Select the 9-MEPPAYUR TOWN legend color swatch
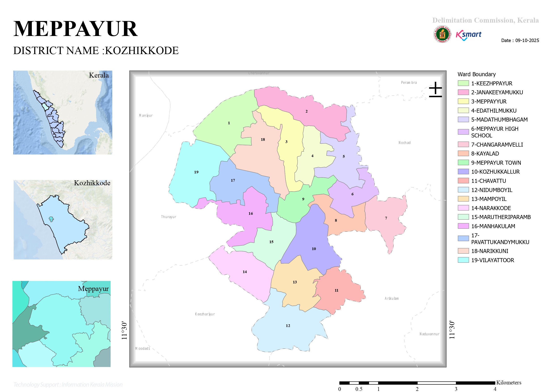The height and width of the screenshot is (392, 555). point(463,162)
